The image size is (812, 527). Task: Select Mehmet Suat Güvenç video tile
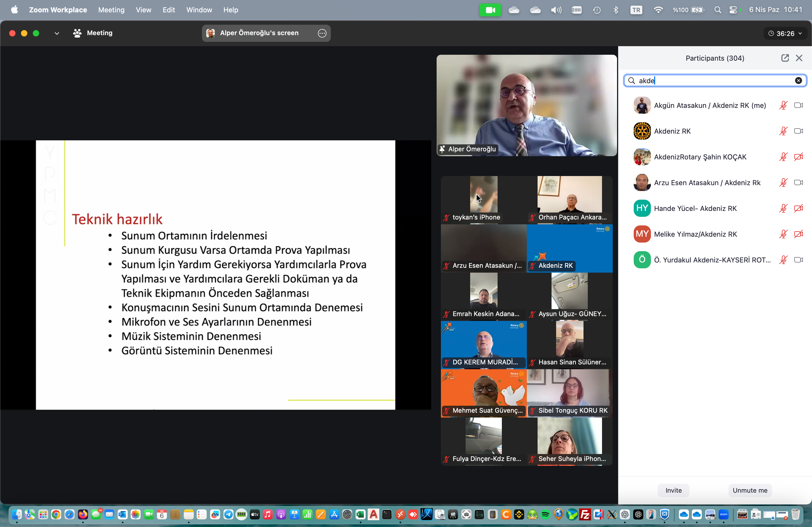[483, 393]
